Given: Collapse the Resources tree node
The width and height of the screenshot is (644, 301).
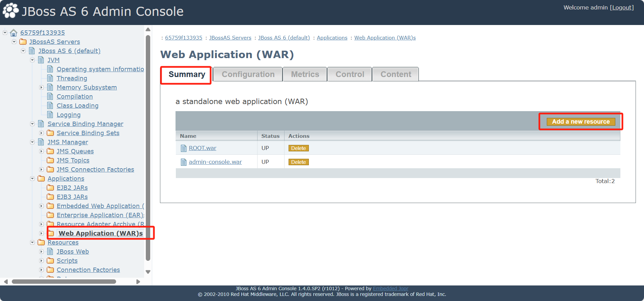Looking at the screenshot, I should pos(32,243).
